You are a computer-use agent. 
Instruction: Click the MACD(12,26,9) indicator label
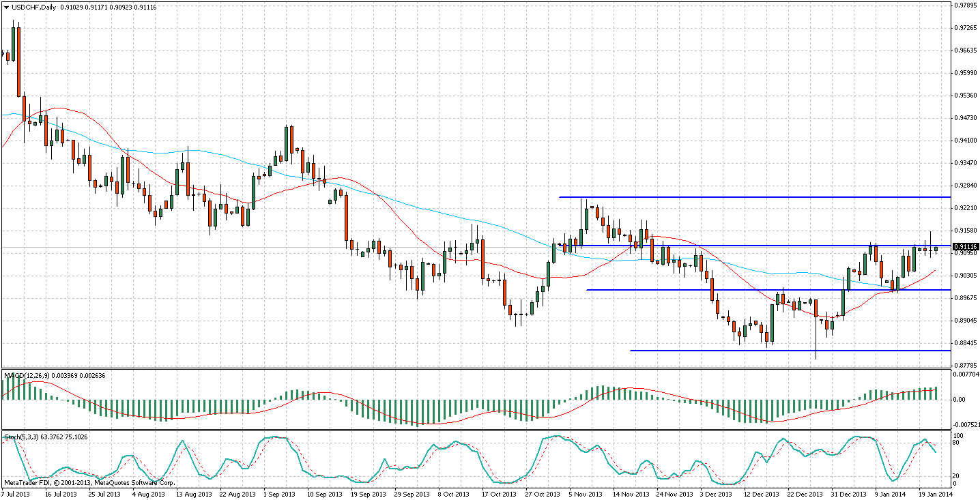coord(23,374)
